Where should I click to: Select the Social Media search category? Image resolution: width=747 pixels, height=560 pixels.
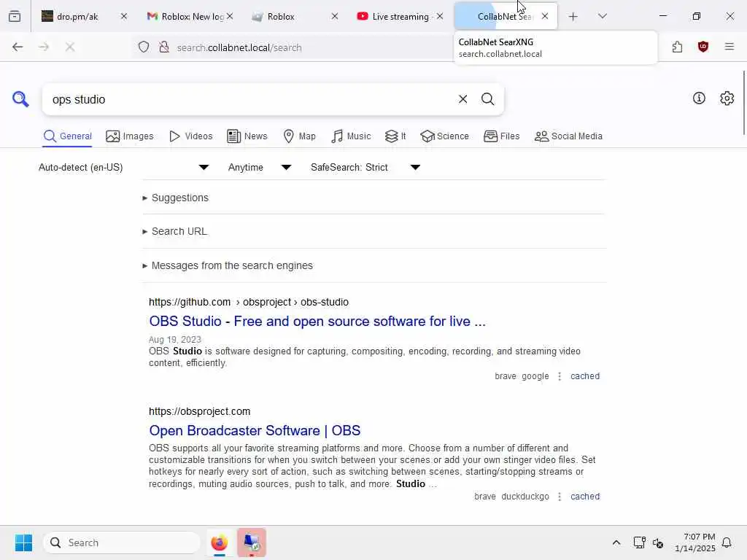point(568,136)
